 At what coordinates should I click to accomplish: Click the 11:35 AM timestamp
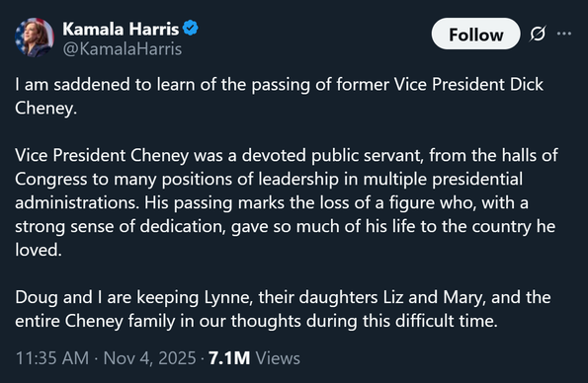pyautogui.click(x=52, y=358)
